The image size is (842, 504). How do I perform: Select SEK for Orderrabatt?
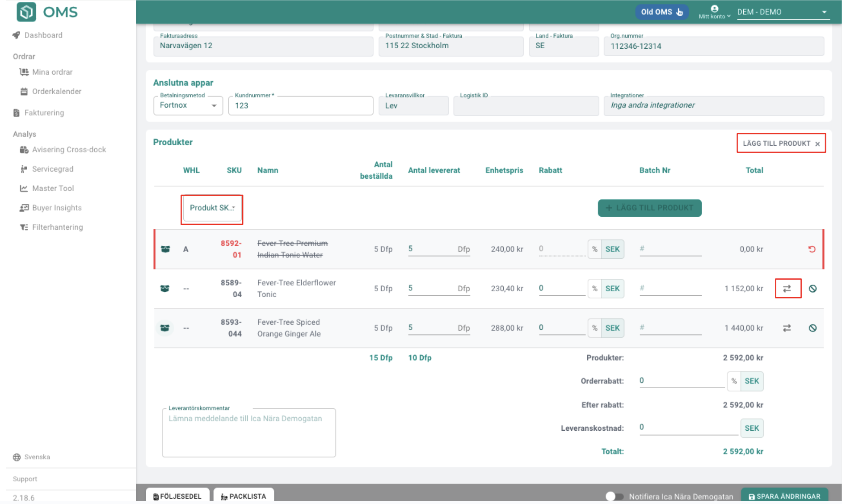pyautogui.click(x=752, y=381)
